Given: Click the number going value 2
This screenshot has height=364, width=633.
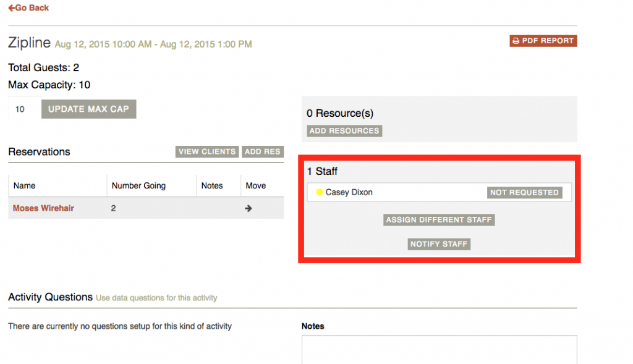Looking at the screenshot, I should (x=114, y=208).
